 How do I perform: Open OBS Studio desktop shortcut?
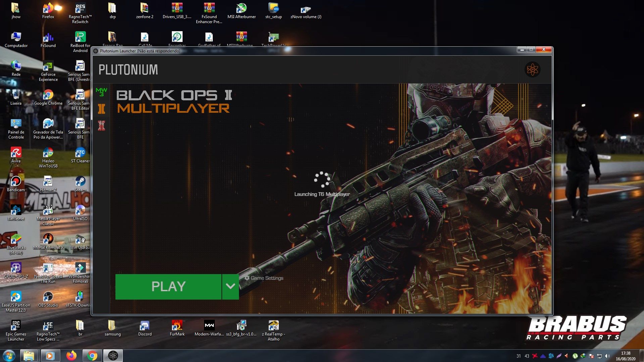click(x=48, y=299)
